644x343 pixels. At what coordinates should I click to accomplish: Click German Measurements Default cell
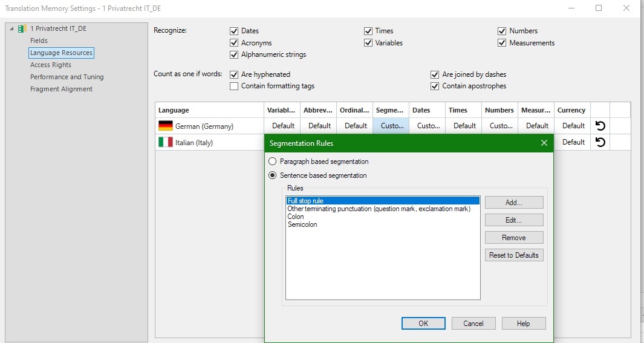click(536, 126)
